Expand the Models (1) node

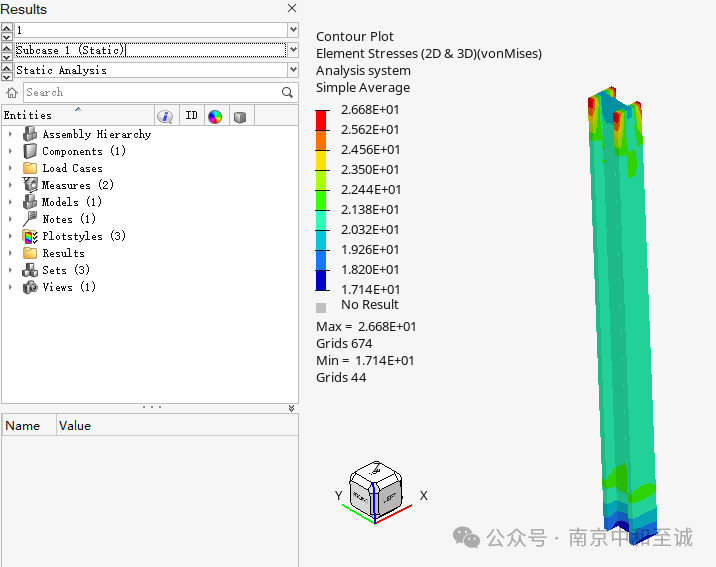(x=11, y=202)
